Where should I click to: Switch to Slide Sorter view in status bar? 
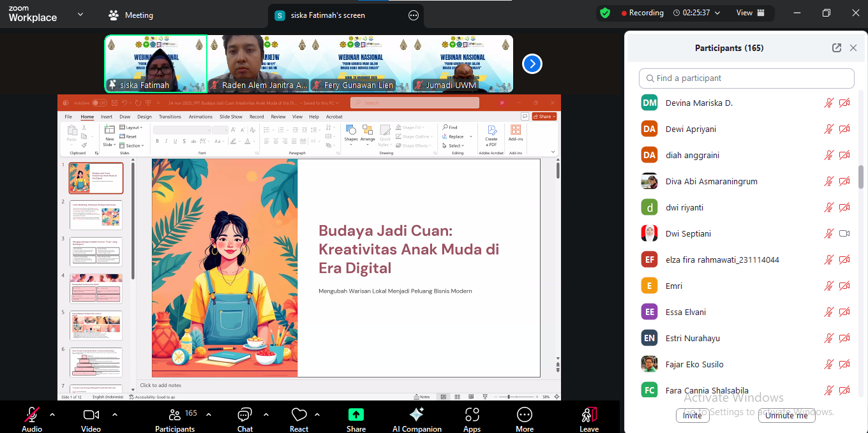458,397
